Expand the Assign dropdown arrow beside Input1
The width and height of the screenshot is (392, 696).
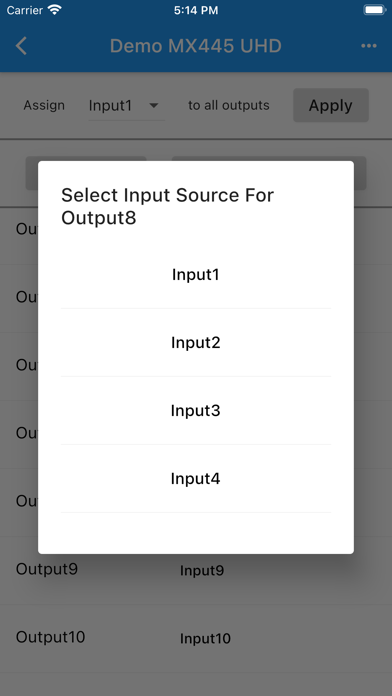[x=154, y=106]
